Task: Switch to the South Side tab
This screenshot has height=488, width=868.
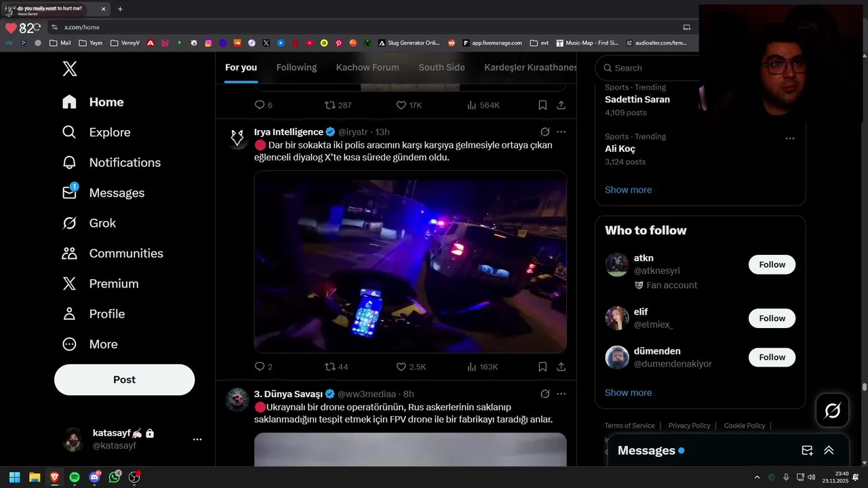Action: pyautogui.click(x=441, y=67)
